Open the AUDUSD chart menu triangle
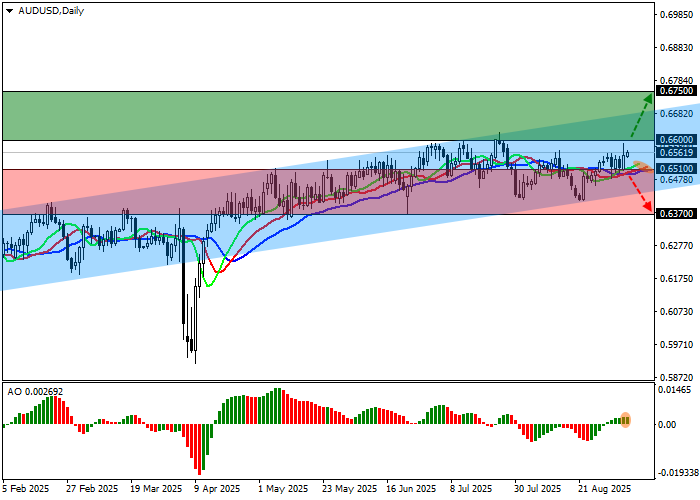Image resolution: width=700 pixels, height=500 pixels. [x=9, y=11]
